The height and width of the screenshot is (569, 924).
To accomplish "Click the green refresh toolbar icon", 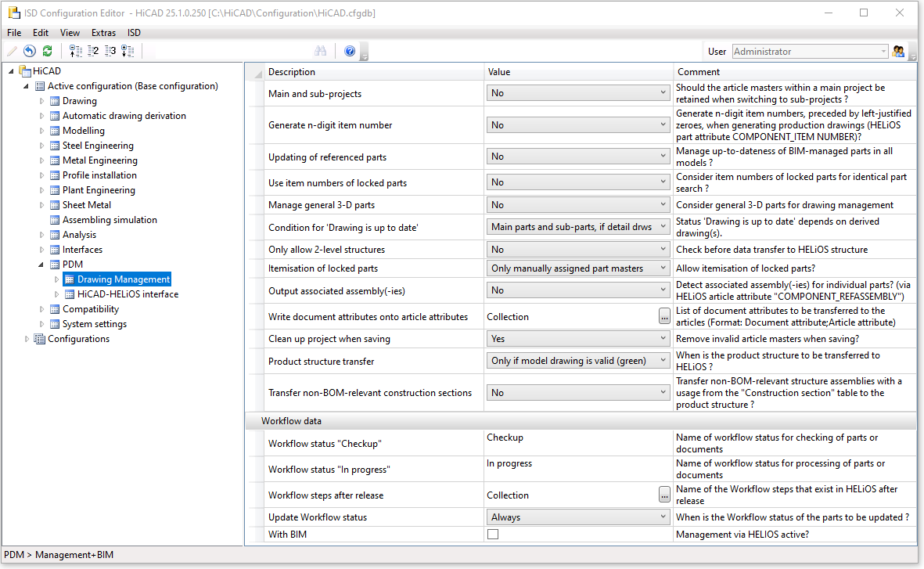I will [47, 52].
